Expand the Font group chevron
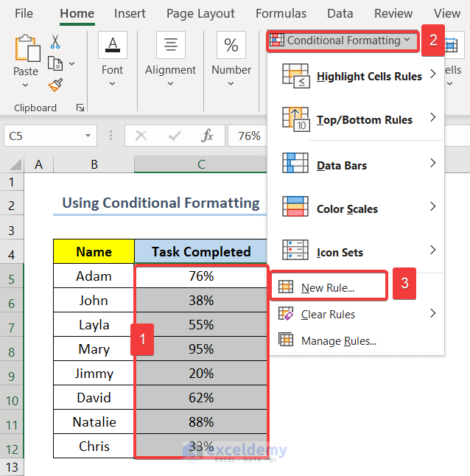470x476 pixels. tap(112, 83)
